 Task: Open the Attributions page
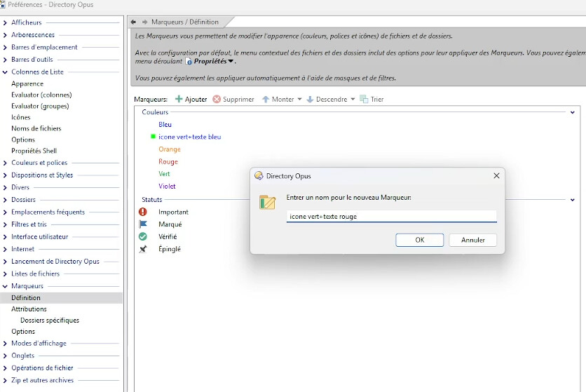(x=29, y=309)
